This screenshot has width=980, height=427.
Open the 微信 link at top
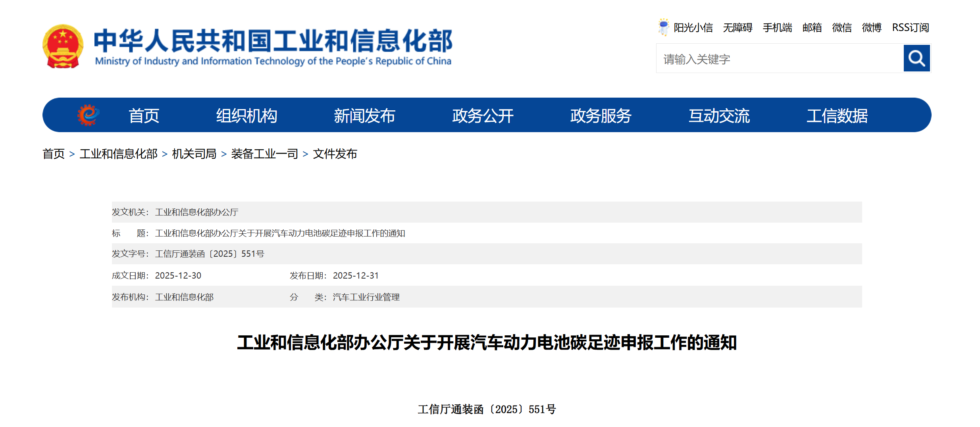pos(842,27)
